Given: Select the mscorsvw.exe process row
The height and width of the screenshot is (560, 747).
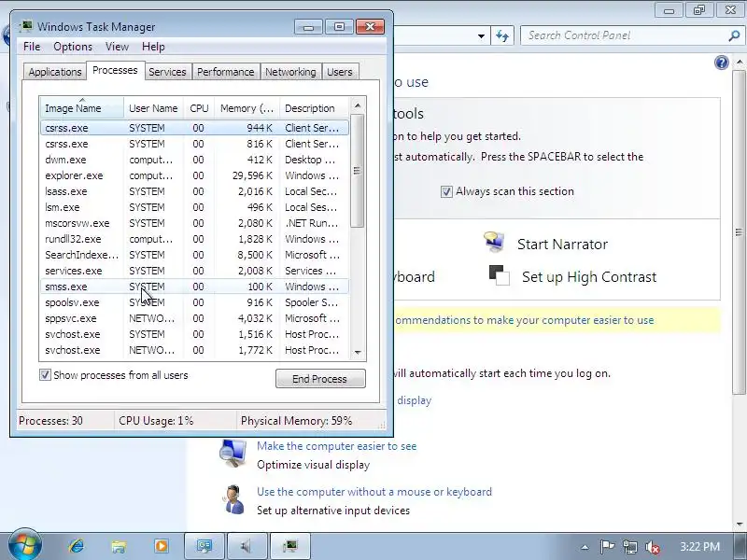Looking at the screenshot, I should coord(194,223).
